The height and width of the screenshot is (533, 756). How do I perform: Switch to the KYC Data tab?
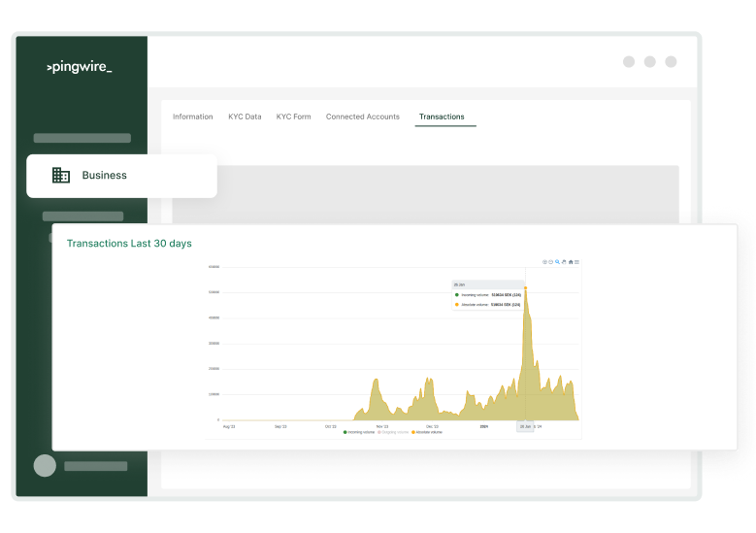point(245,117)
